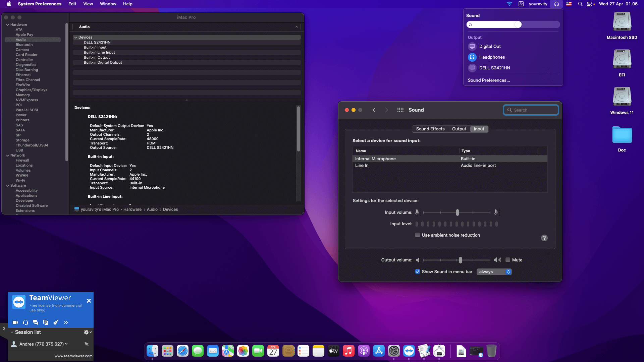This screenshot has height=362, width=644.
Task: Open Sound Preferences… from the Sound menu
Action: tap(489, 80)
